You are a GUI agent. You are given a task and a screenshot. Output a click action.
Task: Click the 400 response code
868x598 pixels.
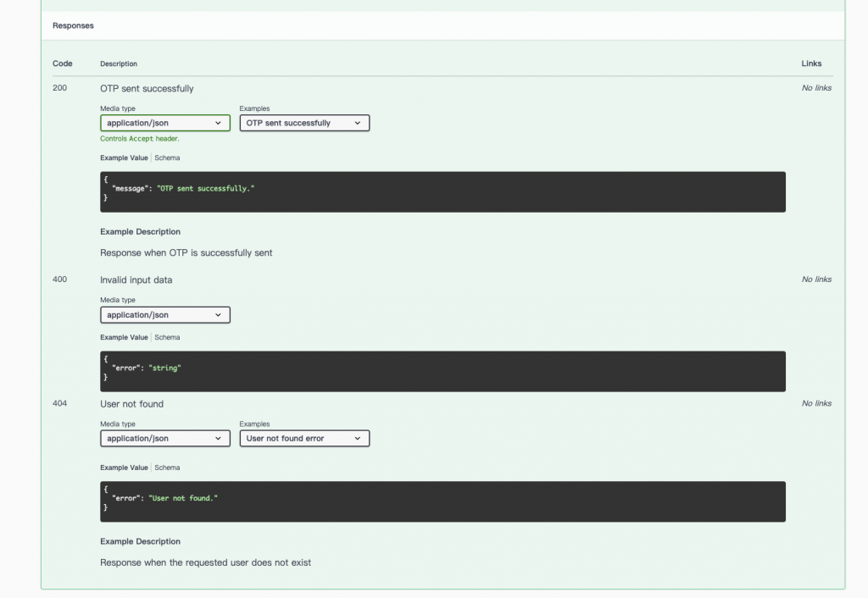coord(60,280)
